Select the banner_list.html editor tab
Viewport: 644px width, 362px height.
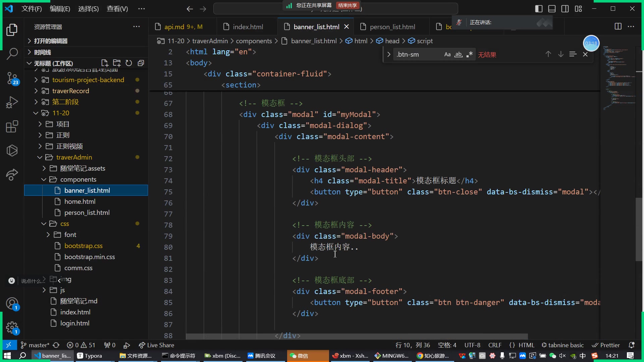(x=317, y=26)
